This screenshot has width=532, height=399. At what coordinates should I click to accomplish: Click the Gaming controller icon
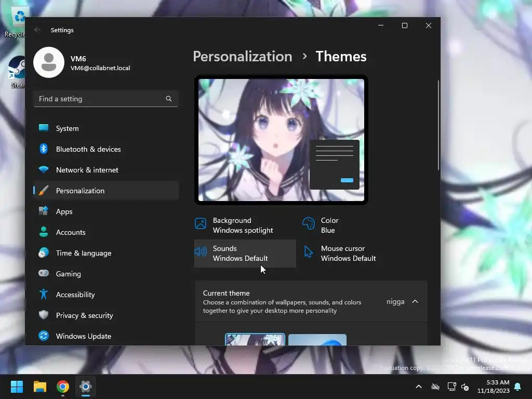[x=44, y=273]
